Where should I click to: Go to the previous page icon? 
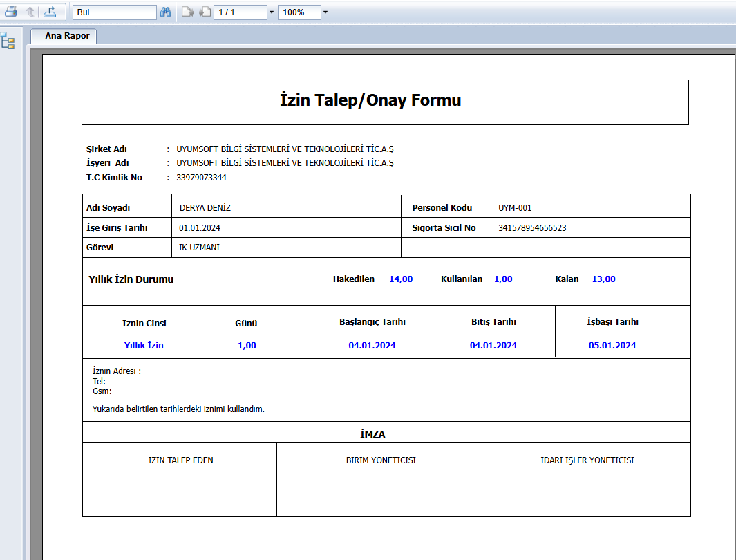coord(205,12)
